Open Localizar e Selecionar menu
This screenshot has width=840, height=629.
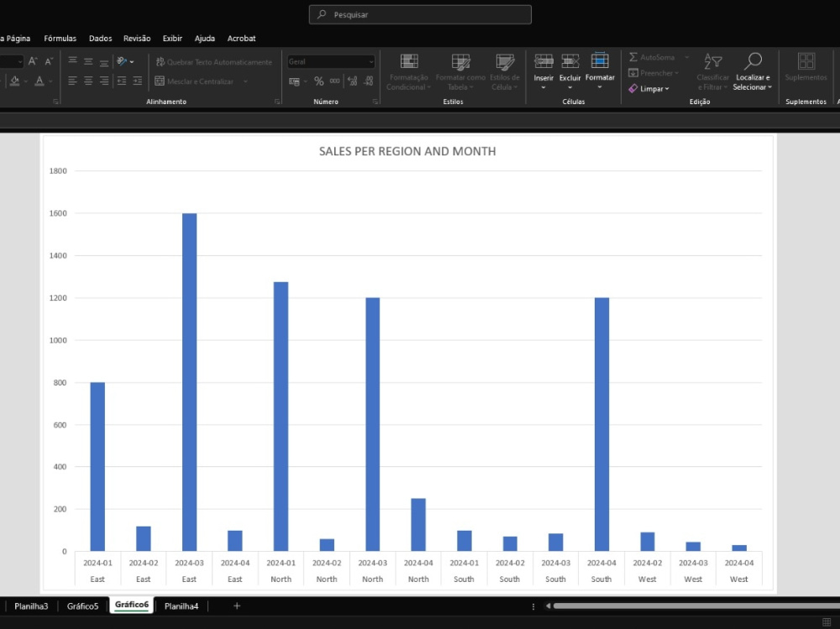coord(752,71)
